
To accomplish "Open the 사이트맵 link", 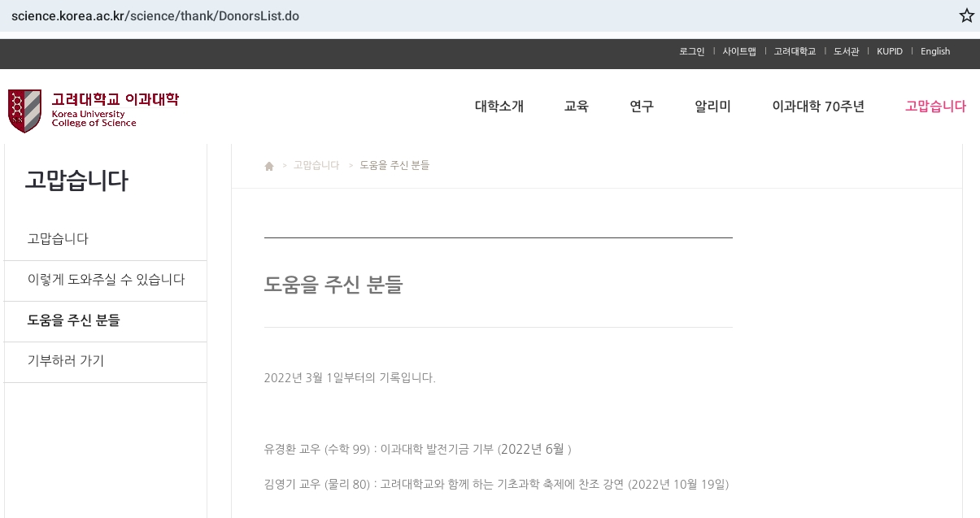I will pos(738,51).
